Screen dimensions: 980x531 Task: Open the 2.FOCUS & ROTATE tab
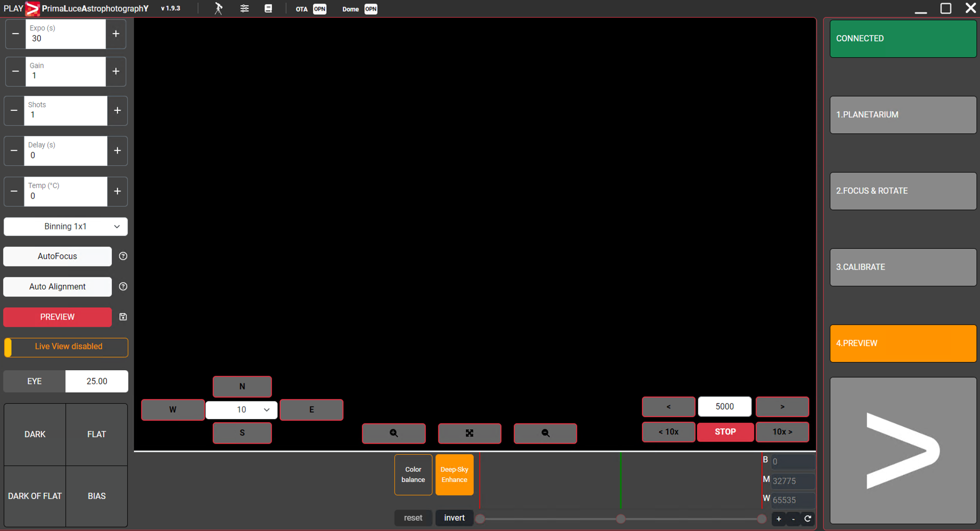[x=903, y=191]
